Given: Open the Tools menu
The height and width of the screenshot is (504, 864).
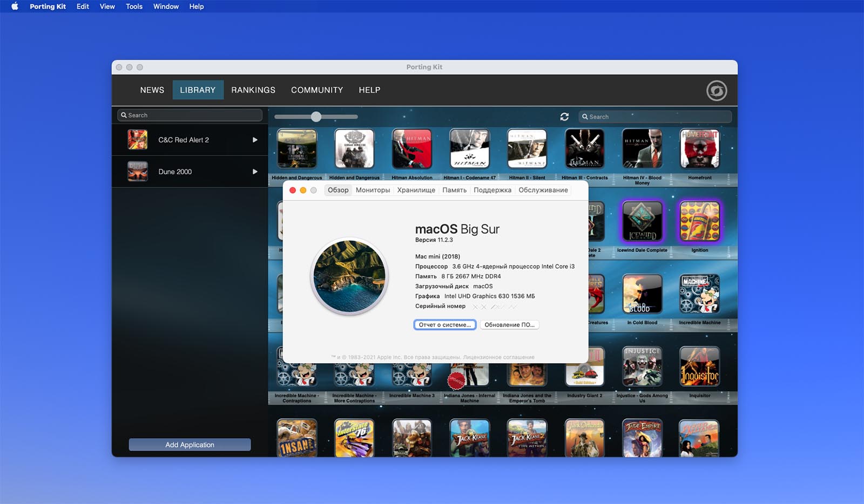Looking at the screenshot, I should pos(134,6).
